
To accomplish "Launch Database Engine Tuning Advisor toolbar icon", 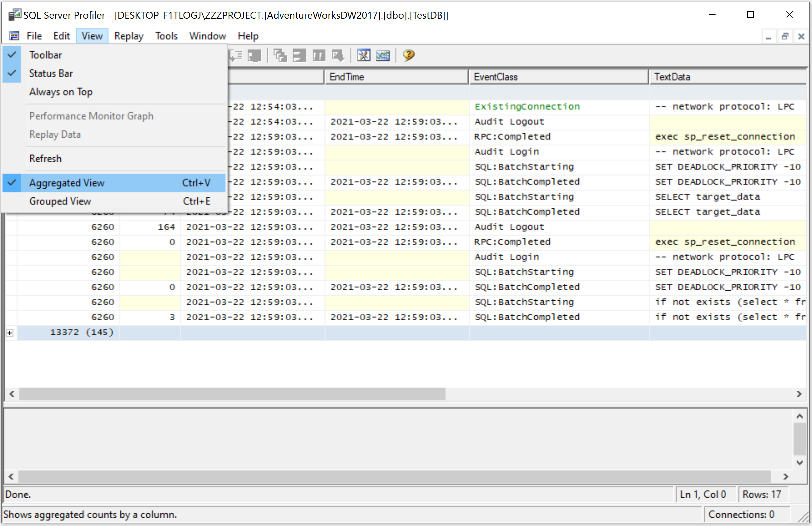I will pyautogui.click(x=363, y=55).
